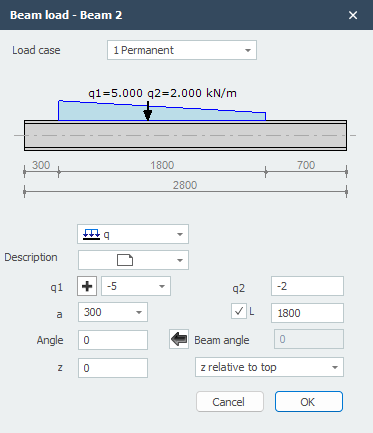The height and width of the screenshot is (433, 373).
Task: Click the L length field showing 1800
Action: (x=307, y=313)
